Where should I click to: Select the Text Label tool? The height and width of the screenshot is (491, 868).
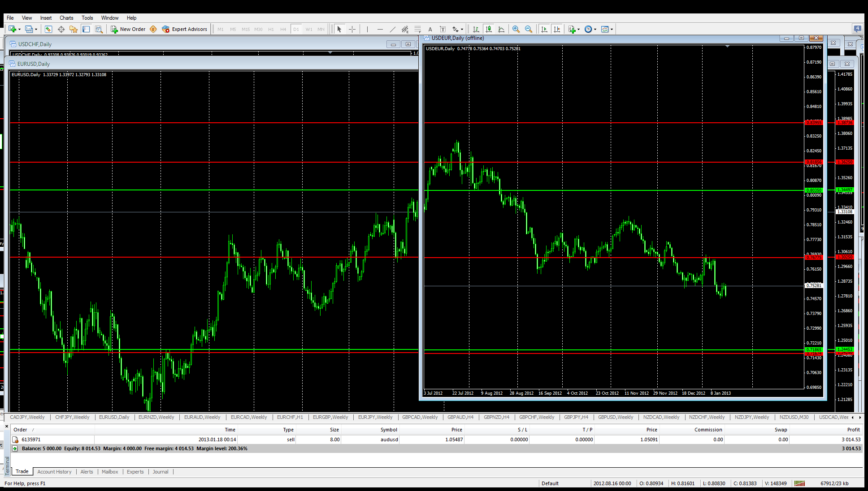point(443,29)
